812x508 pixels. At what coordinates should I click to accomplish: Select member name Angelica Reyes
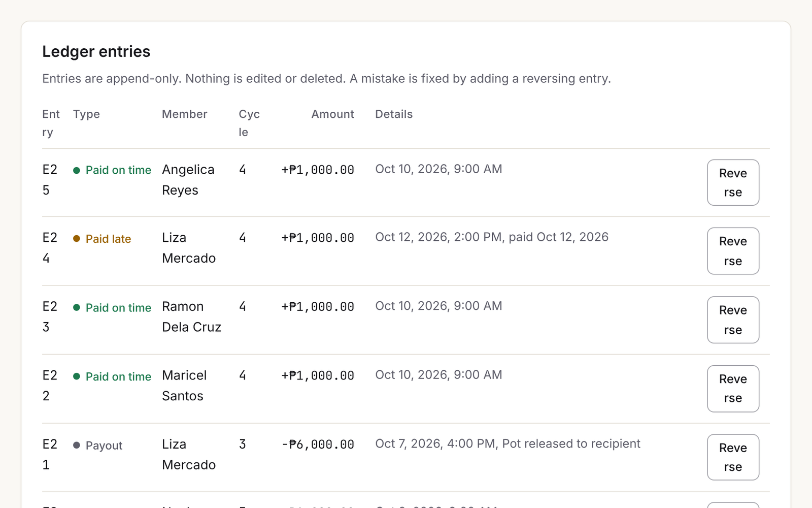click(x=188, y=180)
